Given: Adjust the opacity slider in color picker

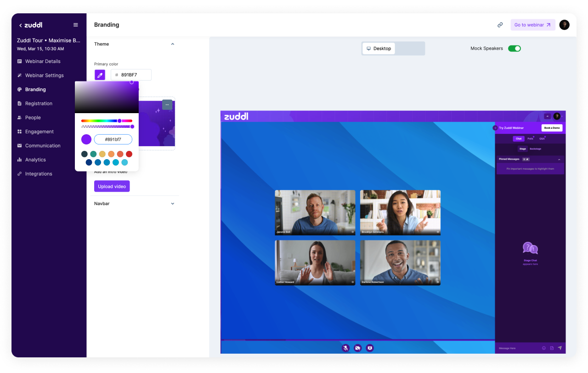Looking at the screenshot, I should (107, 126).
